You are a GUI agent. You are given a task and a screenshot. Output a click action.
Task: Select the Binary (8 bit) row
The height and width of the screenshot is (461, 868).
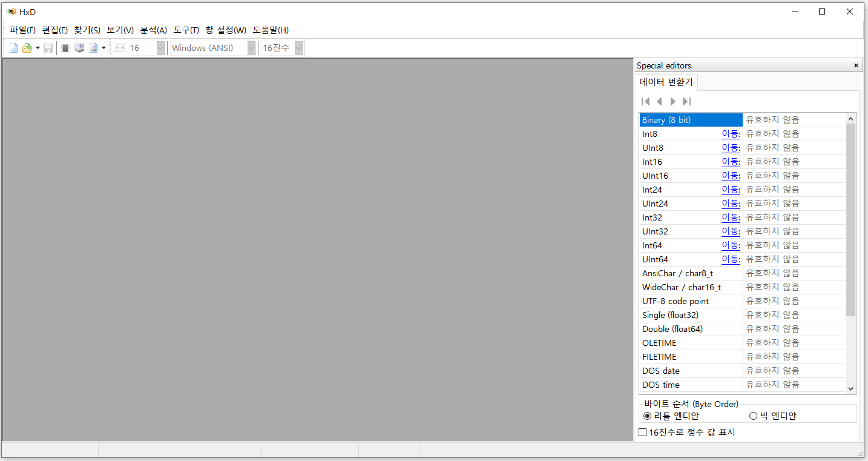tap(743, 120)
